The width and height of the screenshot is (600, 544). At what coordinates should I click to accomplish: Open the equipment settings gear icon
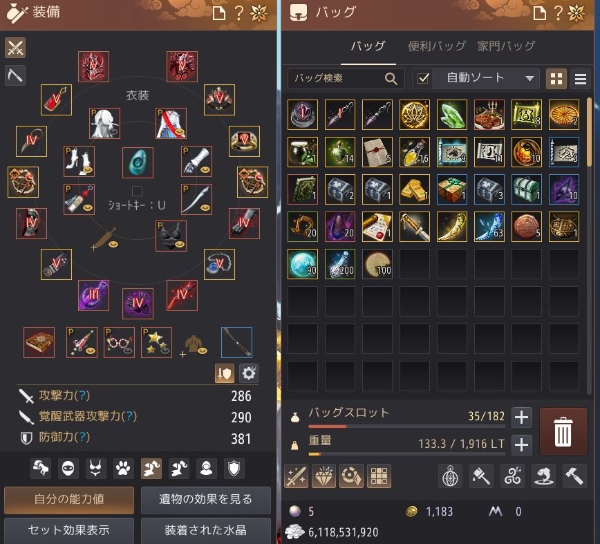pos(249,373)
